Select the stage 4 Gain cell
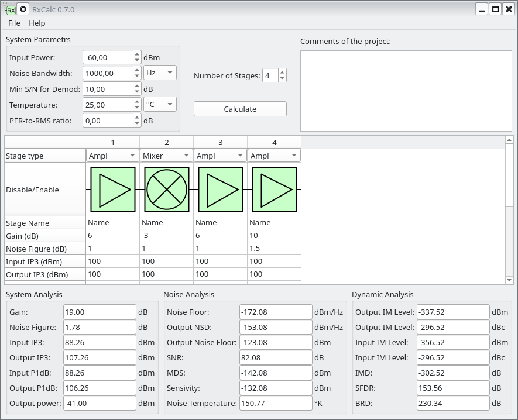This screenshot has width=518, height=420. click(274, 235)
